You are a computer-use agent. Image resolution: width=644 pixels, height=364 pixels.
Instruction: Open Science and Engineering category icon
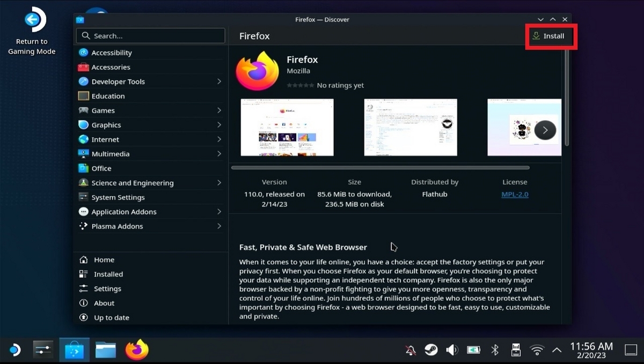83,183
